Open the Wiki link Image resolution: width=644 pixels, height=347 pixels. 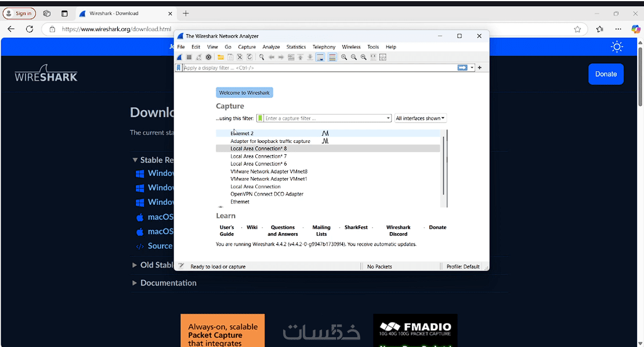252,227
